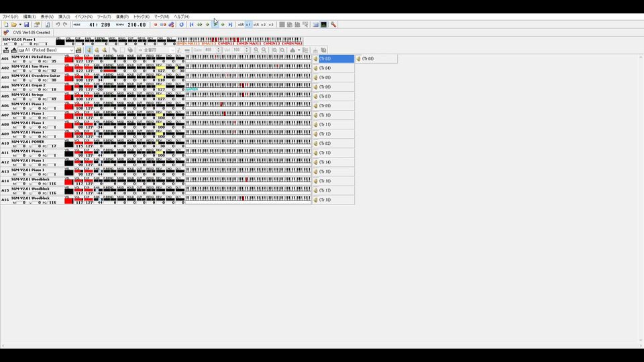Click the Vel value field
The image size is (644, 362).
tap(237, 50)
